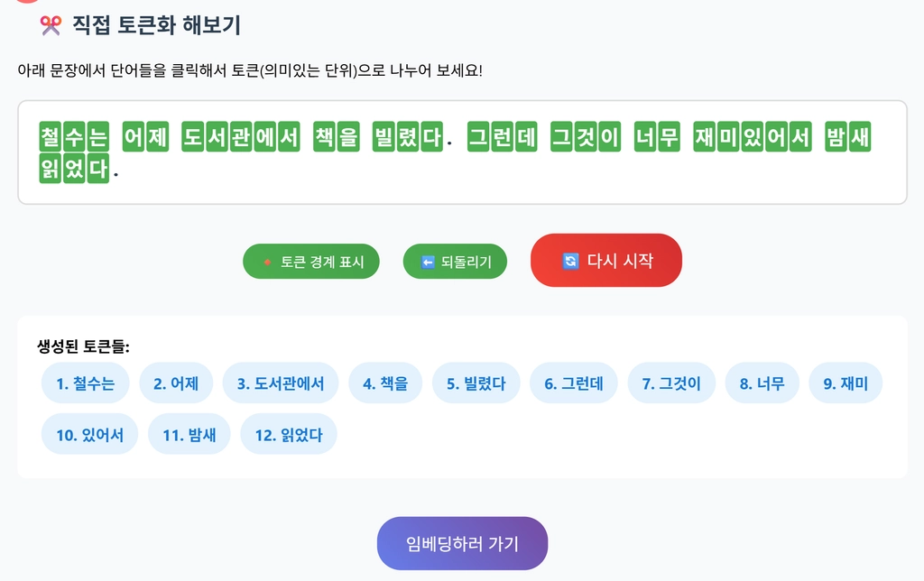924x581 pixels.
Task: Go to embedding via 임베딩하러 가기
Action: pos(463,543)
